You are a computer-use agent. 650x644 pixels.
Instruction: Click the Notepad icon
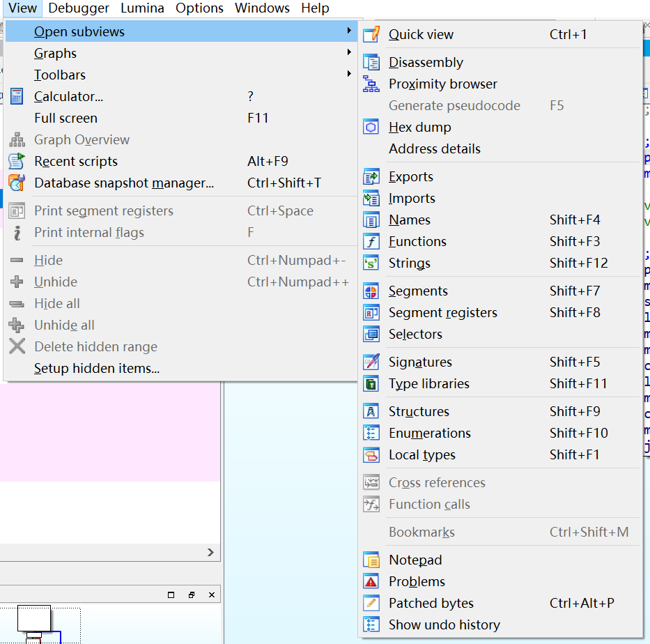point(371,560)
